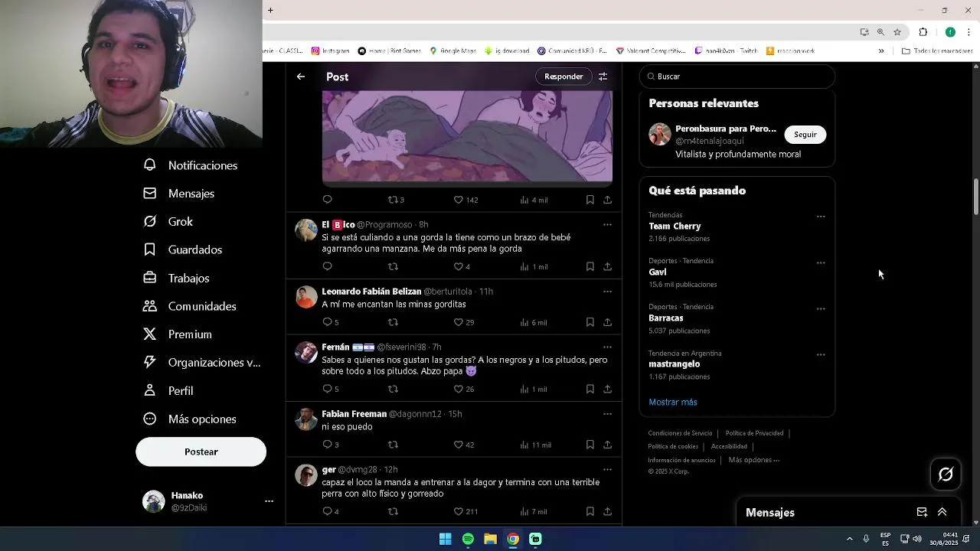Open Grok floating button
980x551 pixels.
point(946,474)
